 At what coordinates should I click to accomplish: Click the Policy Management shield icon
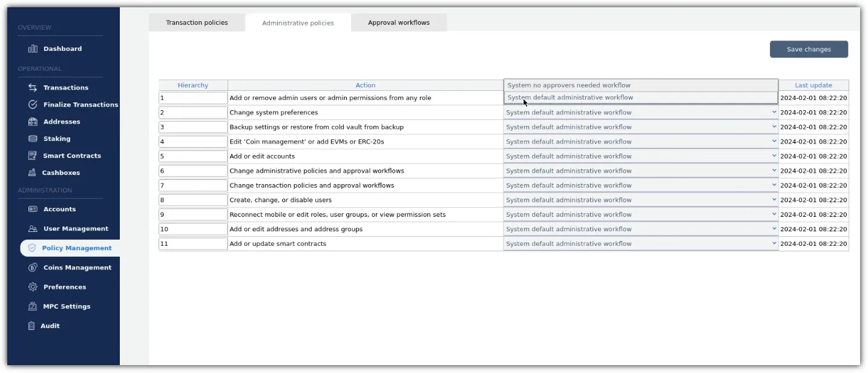pyautogui.click(x=32, y=248)
